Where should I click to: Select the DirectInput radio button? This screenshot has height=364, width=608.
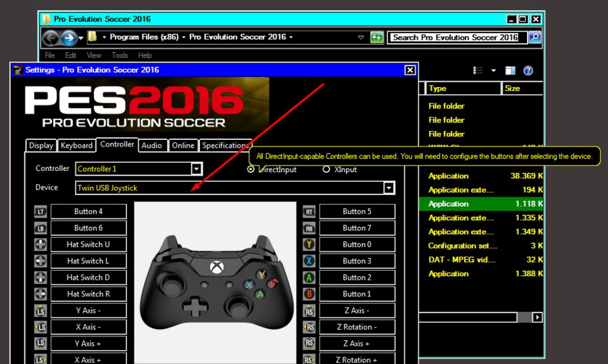tap(251, 170)
